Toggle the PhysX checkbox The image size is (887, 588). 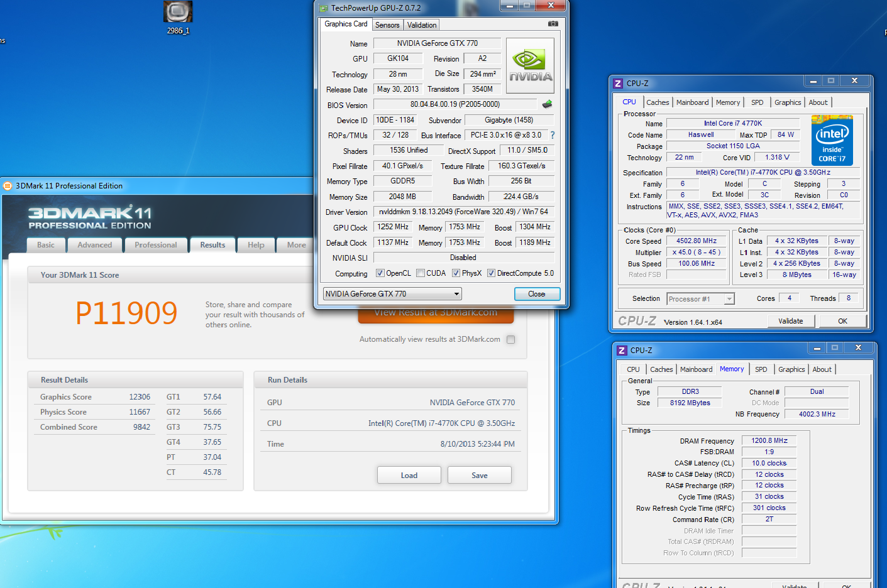pos(456,273)
